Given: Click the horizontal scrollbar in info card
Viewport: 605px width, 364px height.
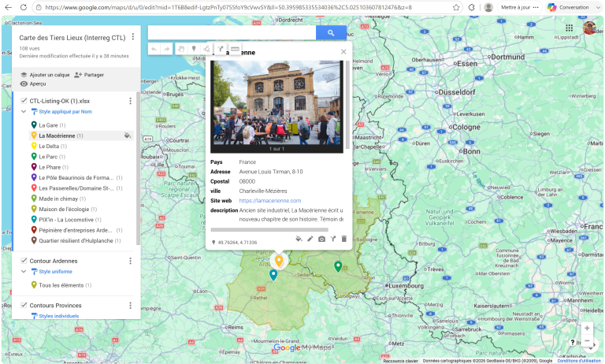Looking at the screenshot, I should coord(269,230).
